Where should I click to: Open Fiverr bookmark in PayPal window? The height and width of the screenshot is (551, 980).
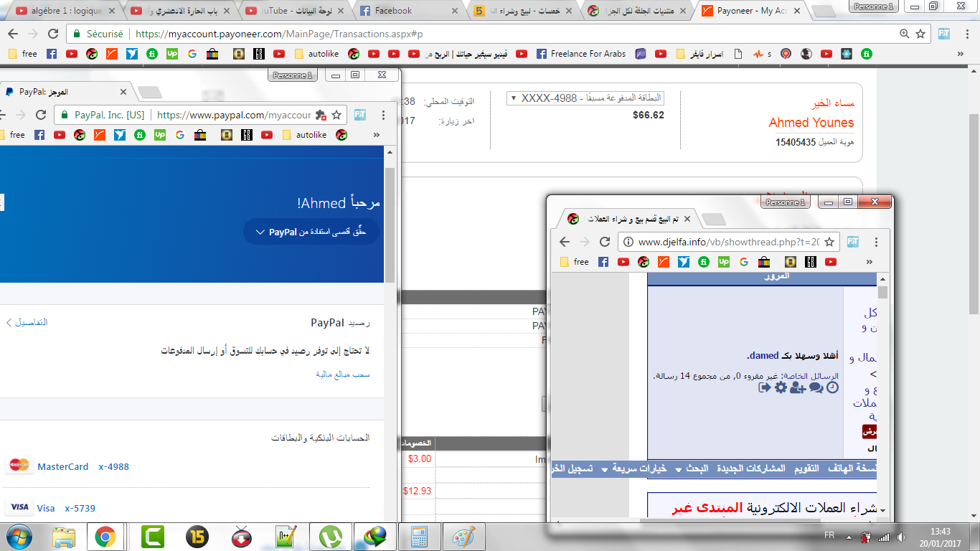coord(140,135)
